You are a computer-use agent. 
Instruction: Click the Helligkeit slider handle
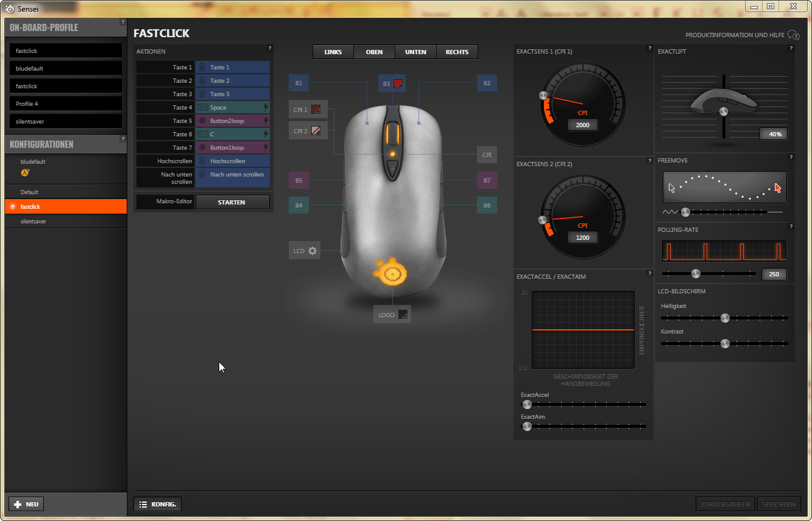(725, 318)
